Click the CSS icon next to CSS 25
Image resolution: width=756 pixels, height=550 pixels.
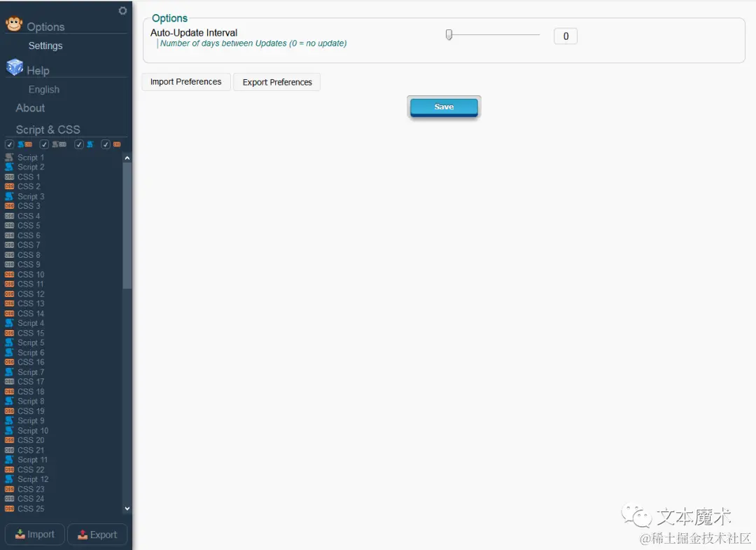coord(9,509)
